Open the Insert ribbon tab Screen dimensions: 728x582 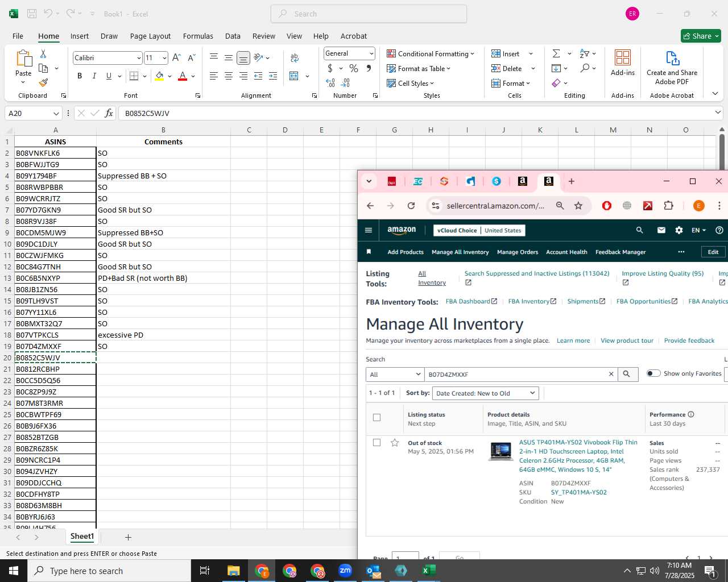click(80, 36)
